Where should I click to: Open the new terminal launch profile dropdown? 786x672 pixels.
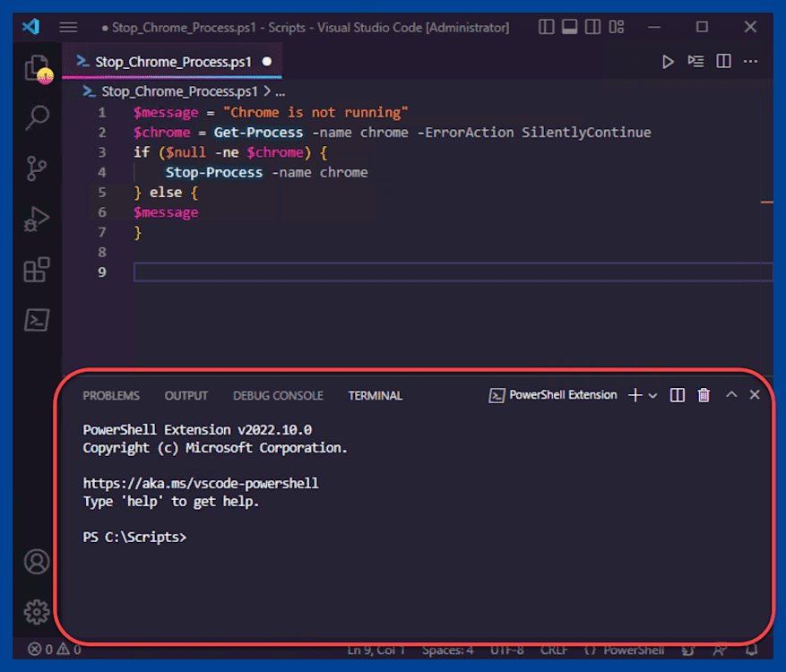pos(652,395)
